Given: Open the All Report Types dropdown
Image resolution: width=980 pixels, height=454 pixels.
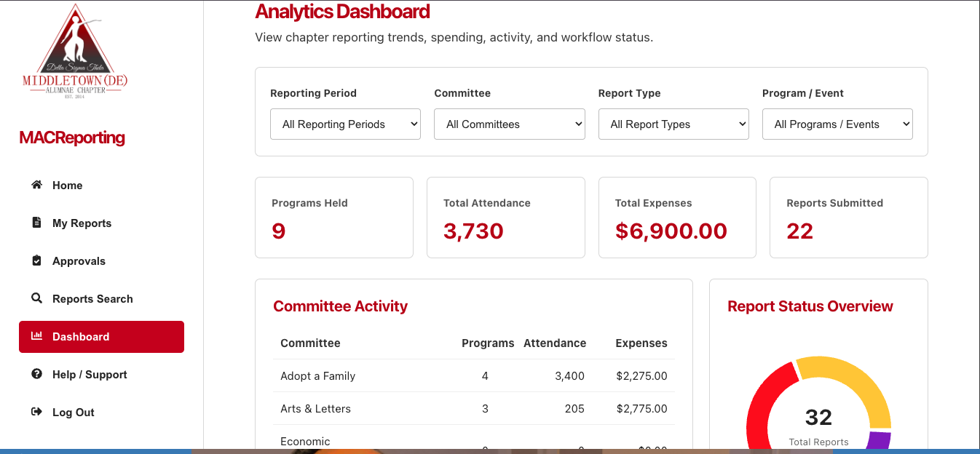Looking at the screenshot, I should pos(673,124).
